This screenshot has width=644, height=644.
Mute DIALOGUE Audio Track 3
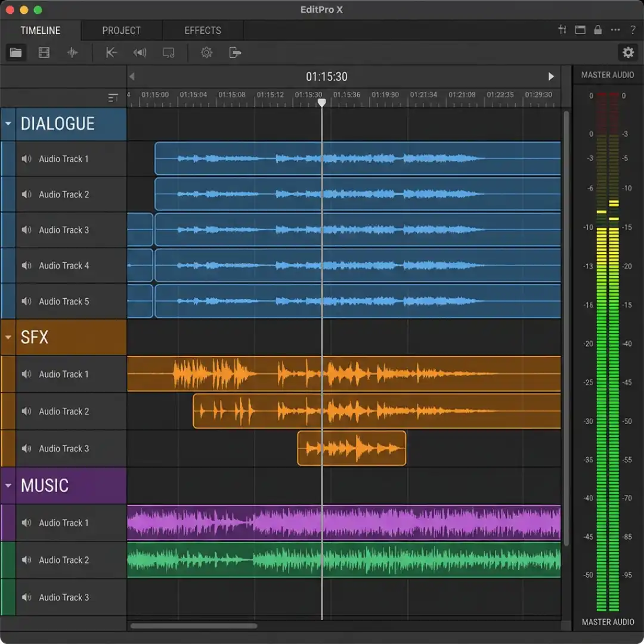(x=26, y=230)
